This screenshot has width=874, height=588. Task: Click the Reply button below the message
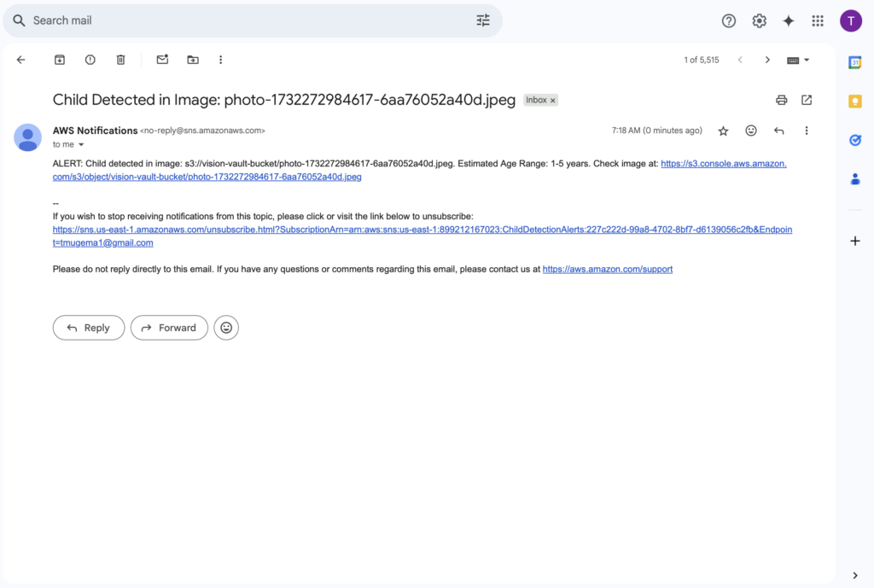tap(89, 328)
